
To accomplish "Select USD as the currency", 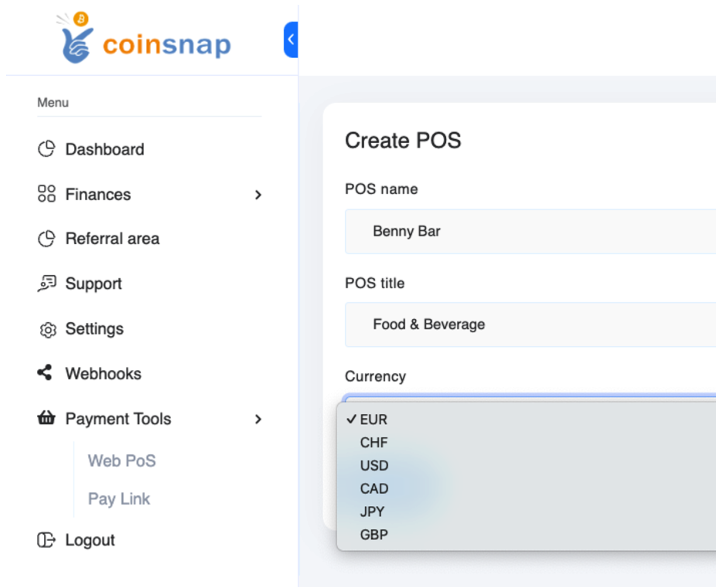I will (x=374, y=466).
